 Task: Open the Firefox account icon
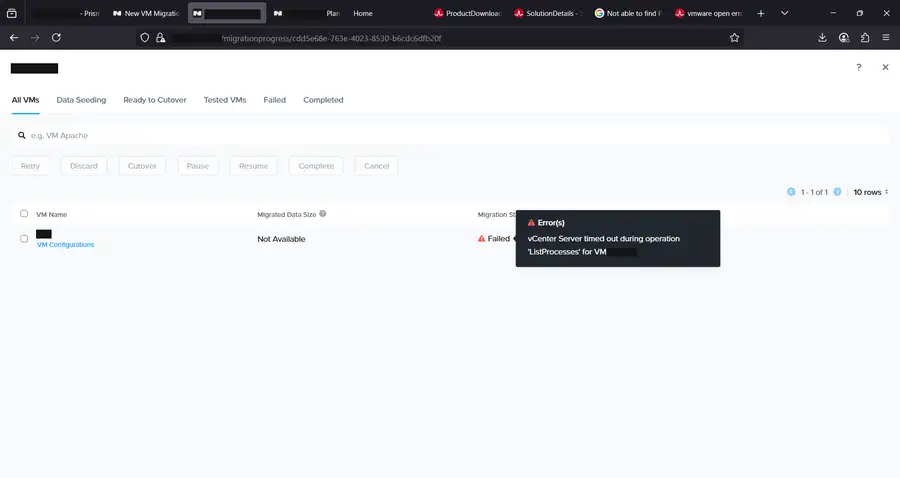point(844,38)
